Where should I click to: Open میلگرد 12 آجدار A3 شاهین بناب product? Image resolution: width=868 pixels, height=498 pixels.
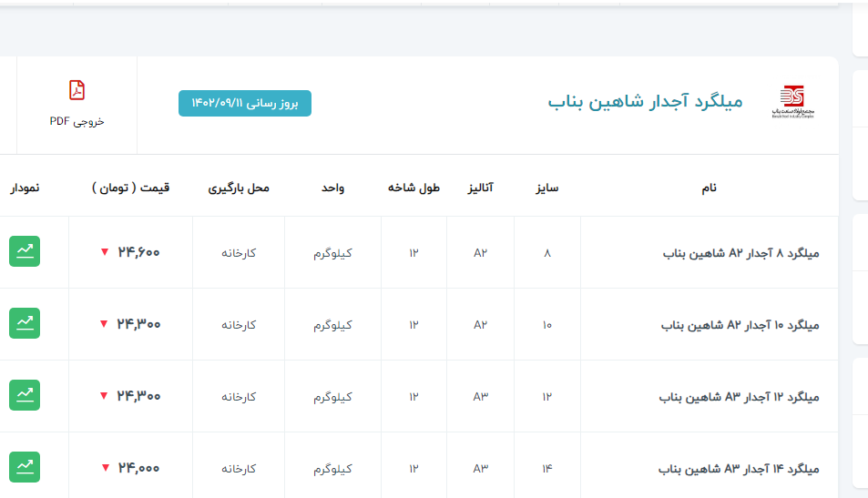point(740,396)
